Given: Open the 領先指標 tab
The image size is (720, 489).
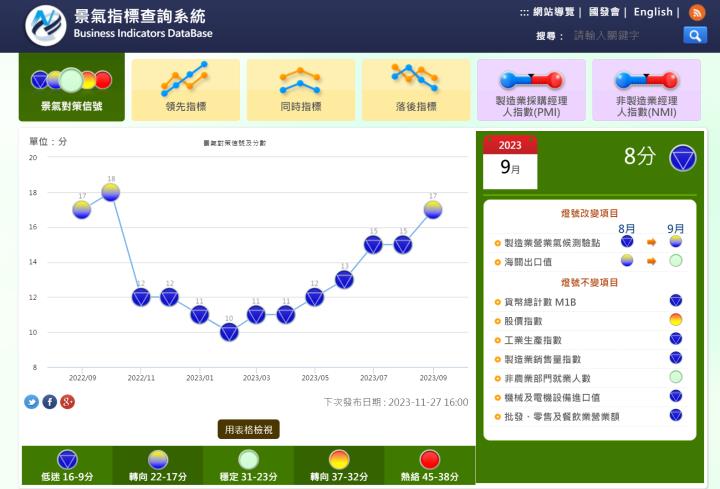Looking at the screenshot, I should (186, 90).
